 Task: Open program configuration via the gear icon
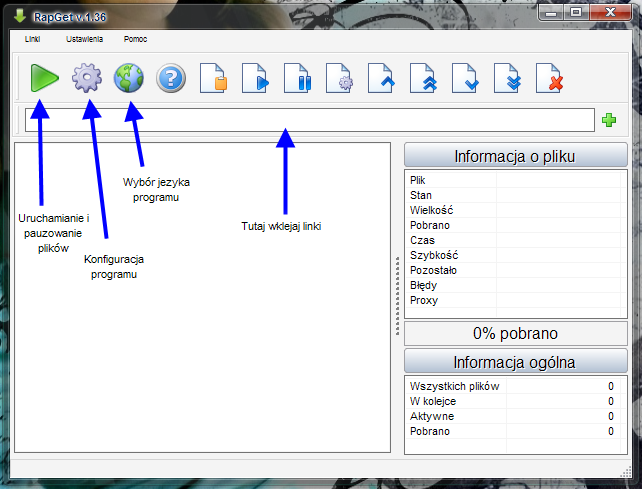87,78
